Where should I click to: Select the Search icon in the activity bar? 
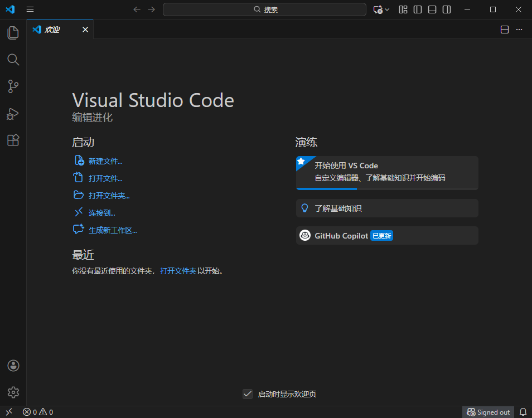click(x=13, y=60)
